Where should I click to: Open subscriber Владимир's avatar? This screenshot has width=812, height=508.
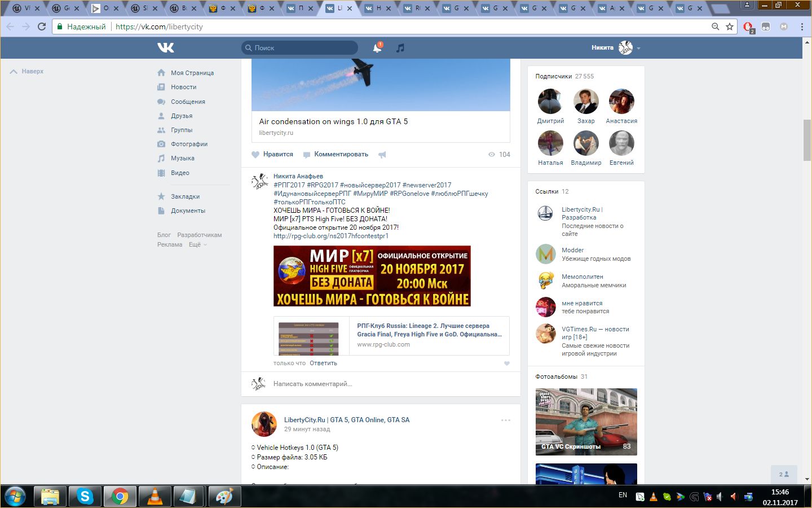coord(586,143)
